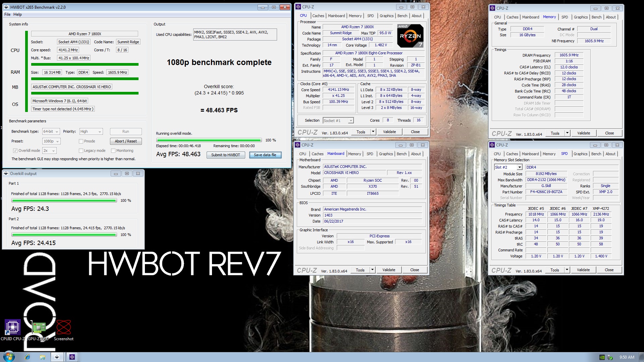
Task: Click the Safely Remove Hardware tray icon
Action: tap(610, 357)
